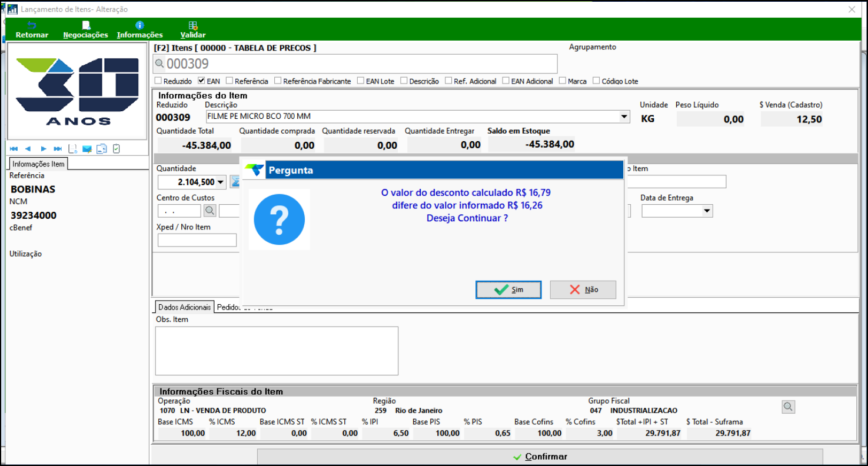The width and height of the screenshot is (868, 466).
Task: Click the document page icon beside navigation arrows
Action: 73,149
